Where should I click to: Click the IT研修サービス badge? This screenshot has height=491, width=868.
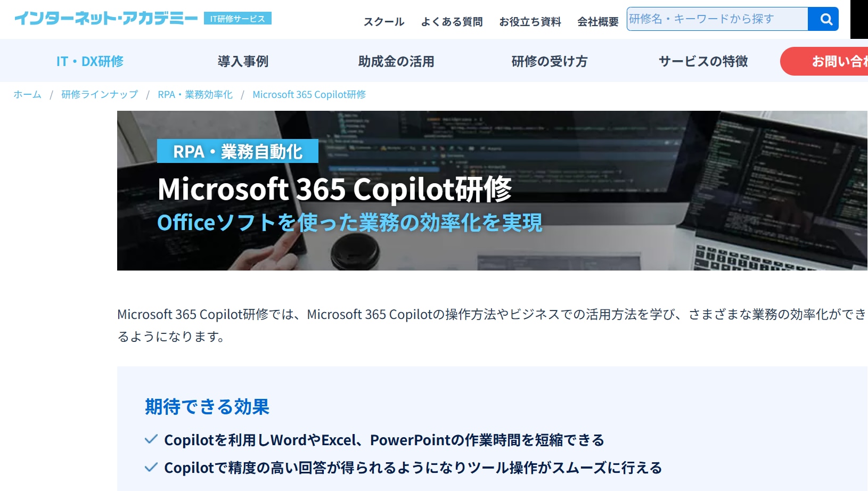(x=238, y=19)
